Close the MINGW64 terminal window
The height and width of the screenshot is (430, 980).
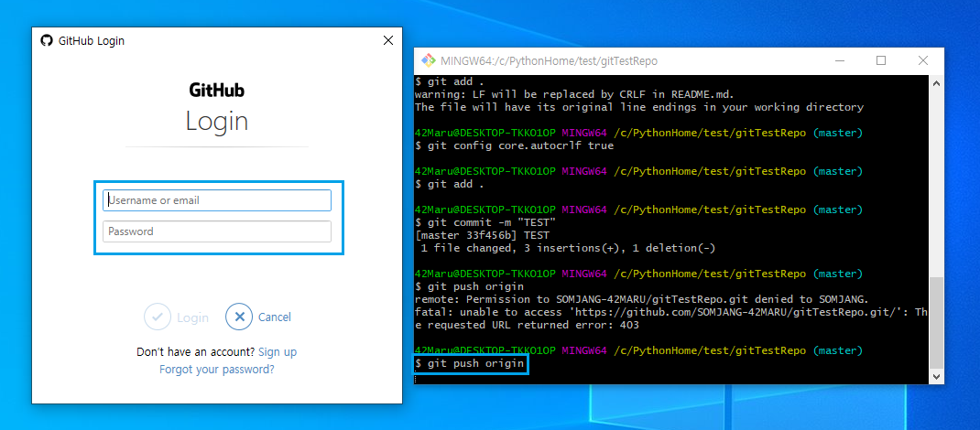922,60
